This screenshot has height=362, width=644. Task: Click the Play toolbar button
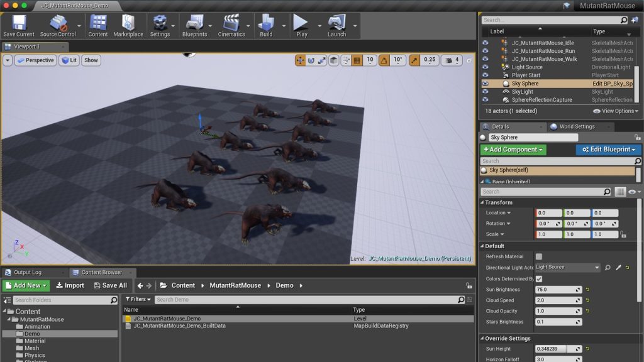coord(301,25)
